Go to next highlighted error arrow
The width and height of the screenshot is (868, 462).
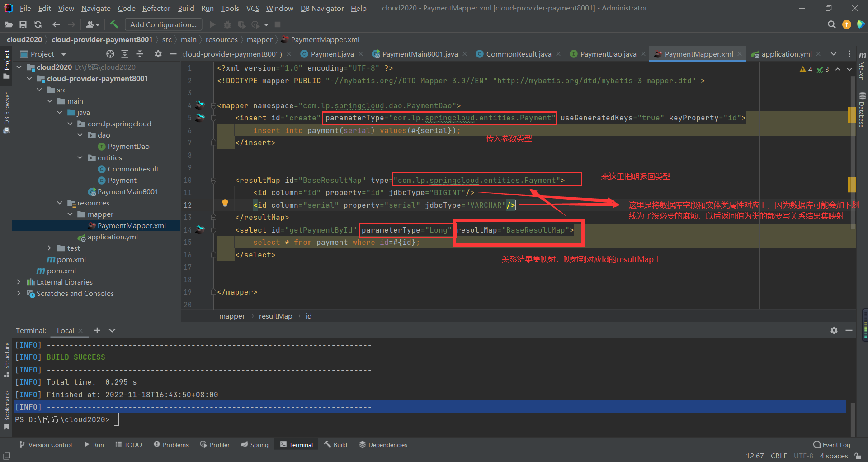(849, 69)
